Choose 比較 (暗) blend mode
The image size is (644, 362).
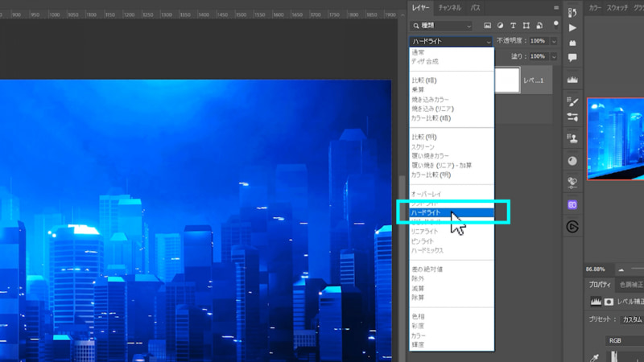click(x=452, y=80)
